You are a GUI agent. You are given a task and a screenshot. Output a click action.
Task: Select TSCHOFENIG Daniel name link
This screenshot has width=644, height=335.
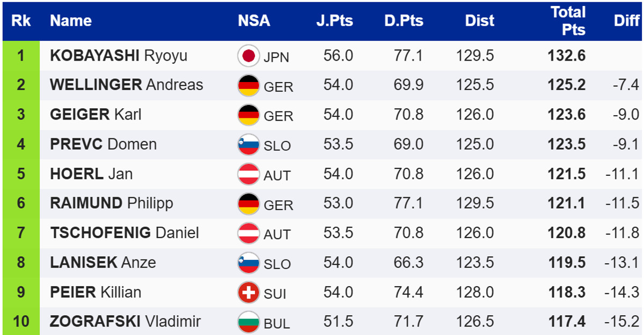pyautogui.click(x=125, y=233)
